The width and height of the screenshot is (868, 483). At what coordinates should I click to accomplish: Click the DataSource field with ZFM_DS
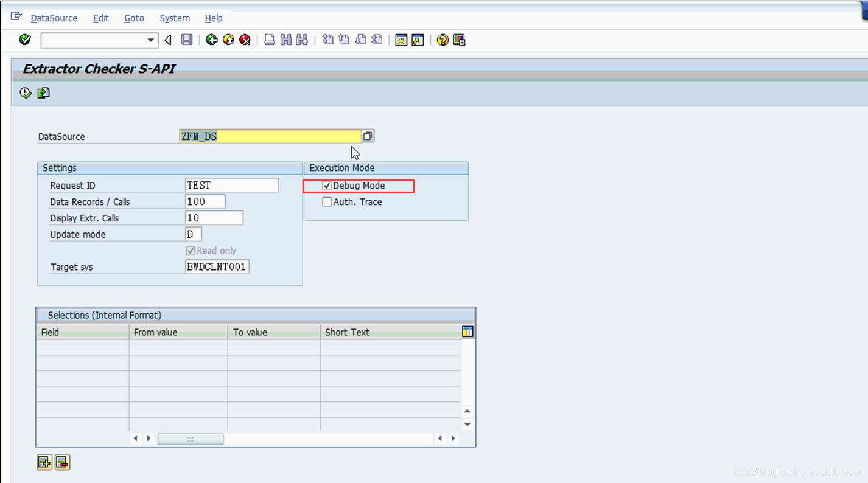coord(270,136)
